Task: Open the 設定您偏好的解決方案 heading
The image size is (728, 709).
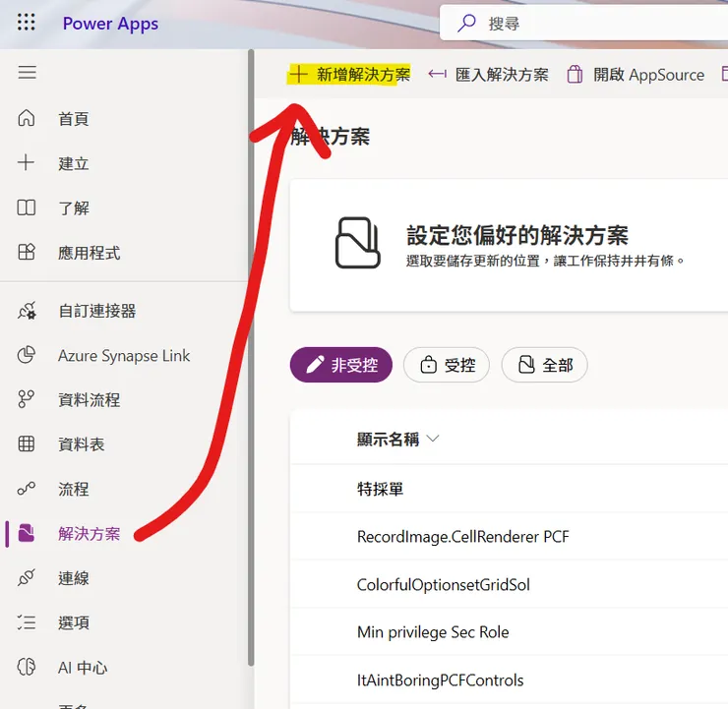Action: coord(517,235)
